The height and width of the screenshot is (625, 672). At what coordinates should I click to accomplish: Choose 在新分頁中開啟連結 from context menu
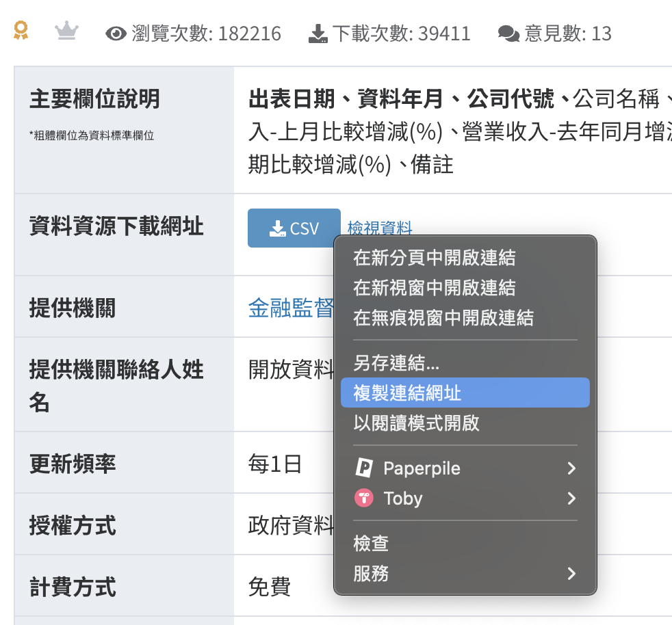coord(434,258)
